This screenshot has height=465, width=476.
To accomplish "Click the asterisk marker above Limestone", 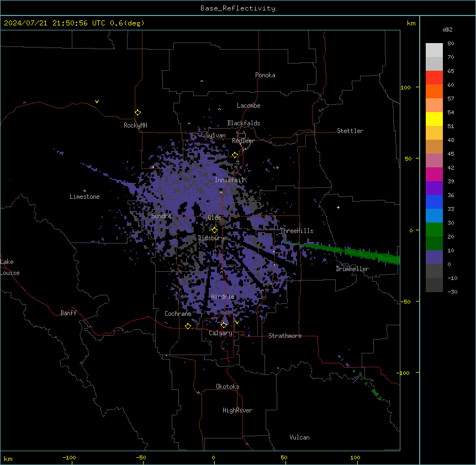I will point(84,191).
